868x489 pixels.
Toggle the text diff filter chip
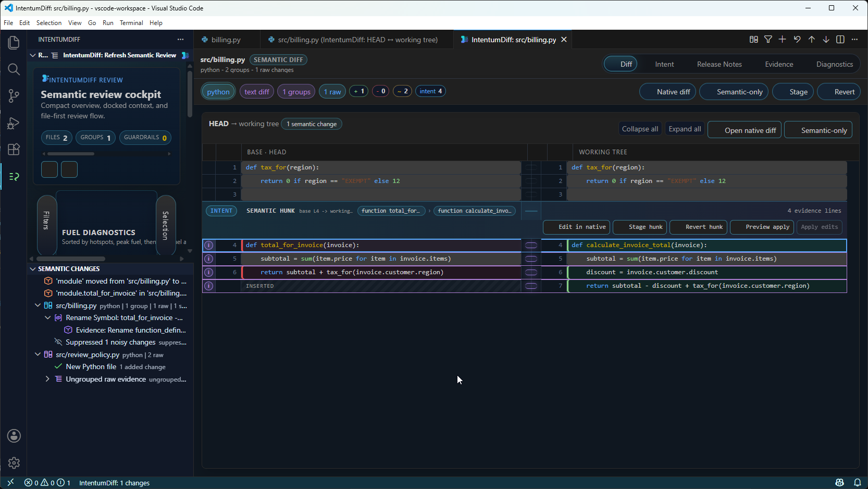coord(257,92)
